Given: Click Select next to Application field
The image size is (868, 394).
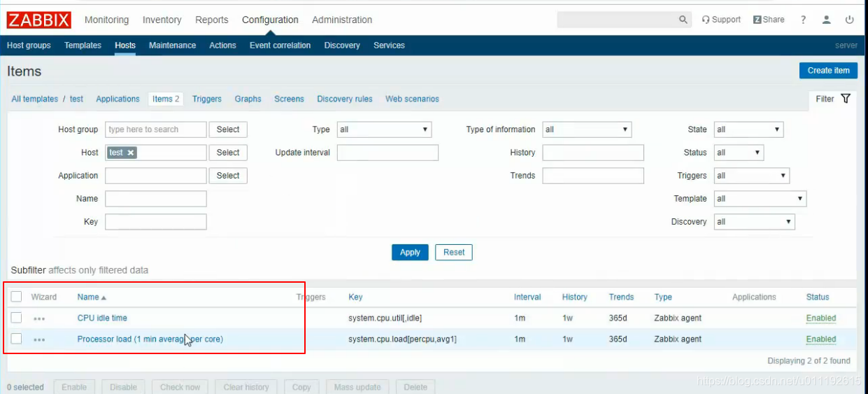Looking at the screenshot, I should [x=228, y=176].
